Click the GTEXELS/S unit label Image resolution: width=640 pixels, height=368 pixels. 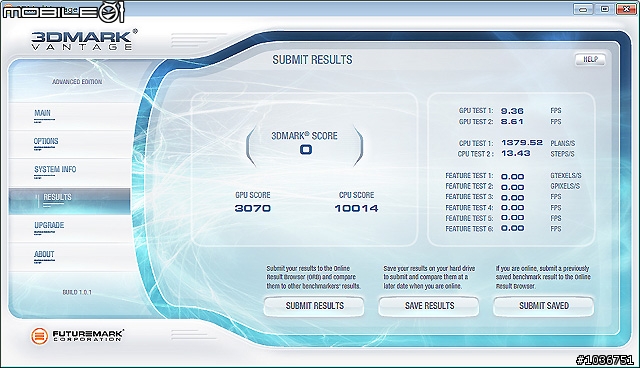coord(566,176)
